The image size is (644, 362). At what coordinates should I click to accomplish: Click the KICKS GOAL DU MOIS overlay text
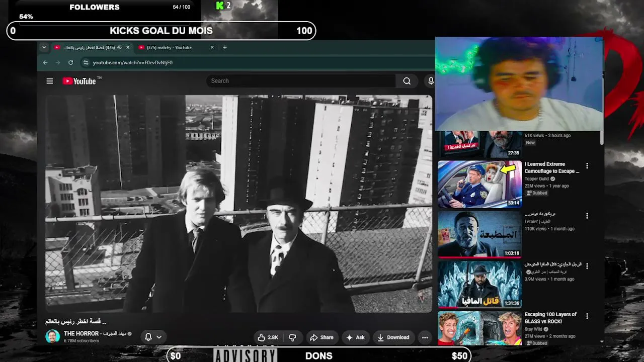(161, 31)
